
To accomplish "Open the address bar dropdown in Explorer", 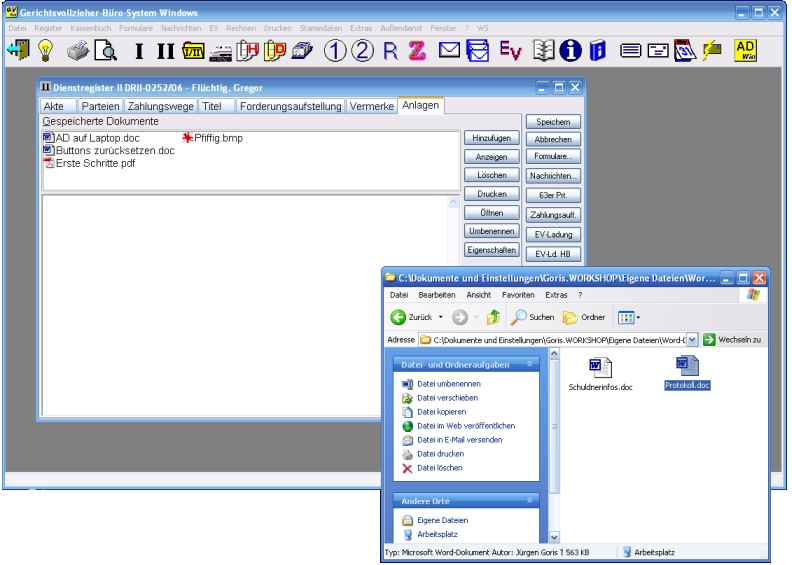I will (692, 340).
